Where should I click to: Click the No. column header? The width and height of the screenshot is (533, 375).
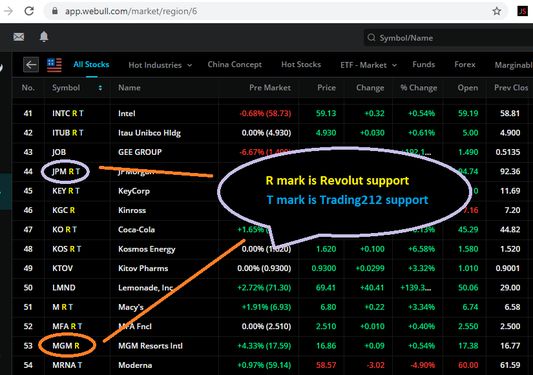tap(28, 88)
